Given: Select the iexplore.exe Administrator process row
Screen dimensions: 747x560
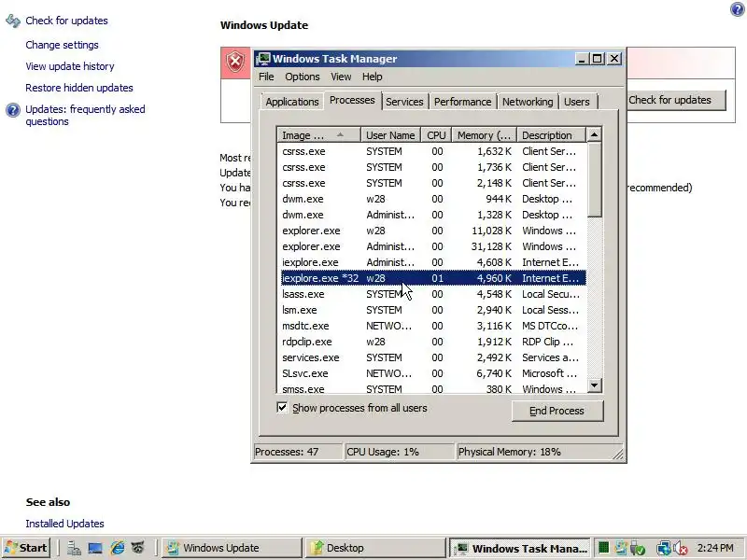Looking at the screenshot, I should (433, 262).
